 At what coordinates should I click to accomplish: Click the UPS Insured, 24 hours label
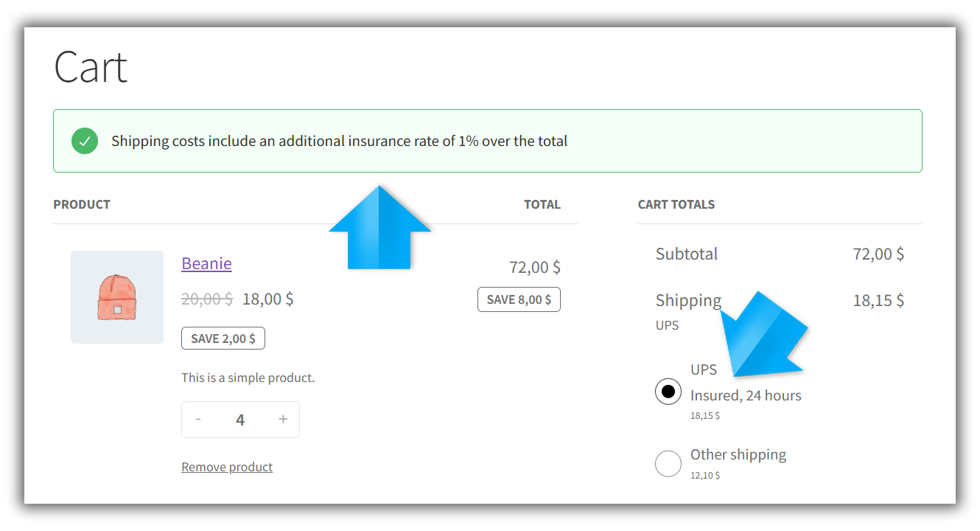pos(746,395)
